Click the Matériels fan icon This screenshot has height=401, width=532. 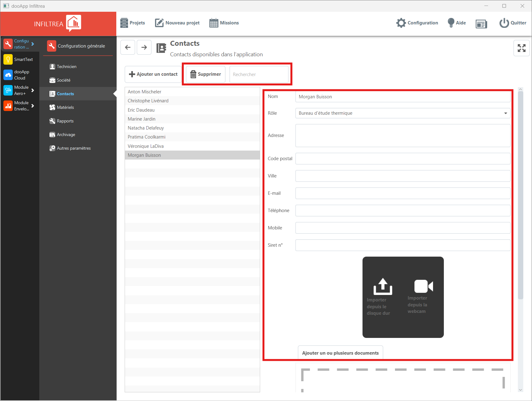coord(52,107)
